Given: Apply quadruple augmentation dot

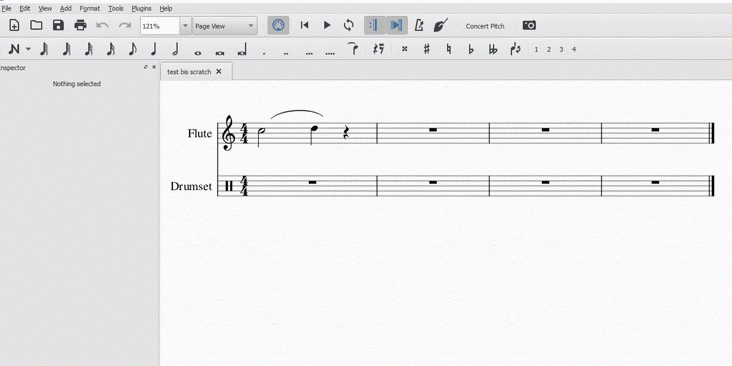Looking at the screenshot, I should point(330,53).
